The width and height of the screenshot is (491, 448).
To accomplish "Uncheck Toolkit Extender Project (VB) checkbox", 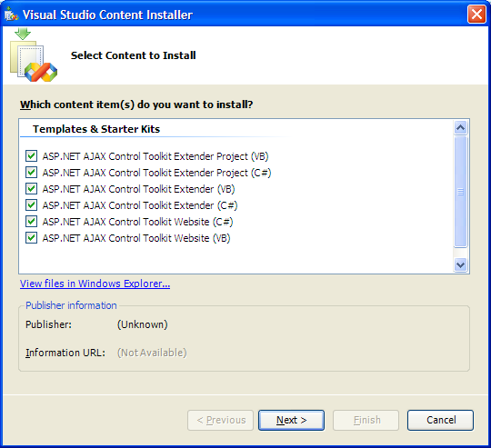I will (31, 155).
